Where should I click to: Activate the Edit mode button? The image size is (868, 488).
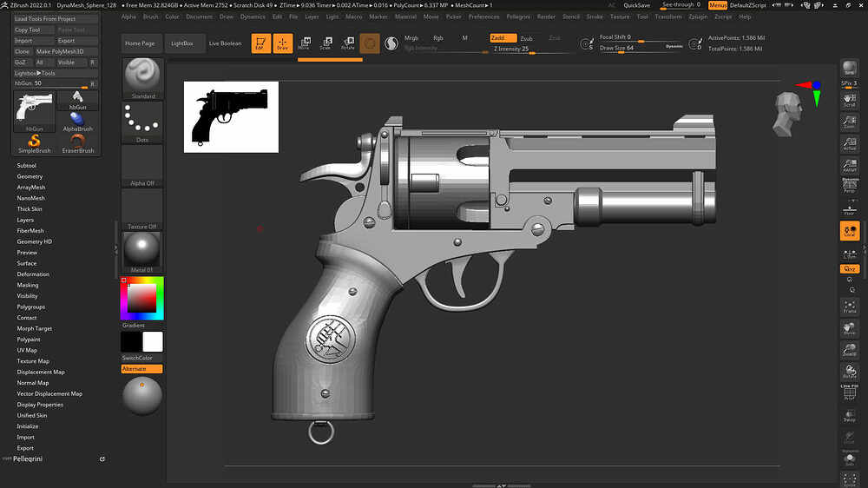click(x=260, y=43)
